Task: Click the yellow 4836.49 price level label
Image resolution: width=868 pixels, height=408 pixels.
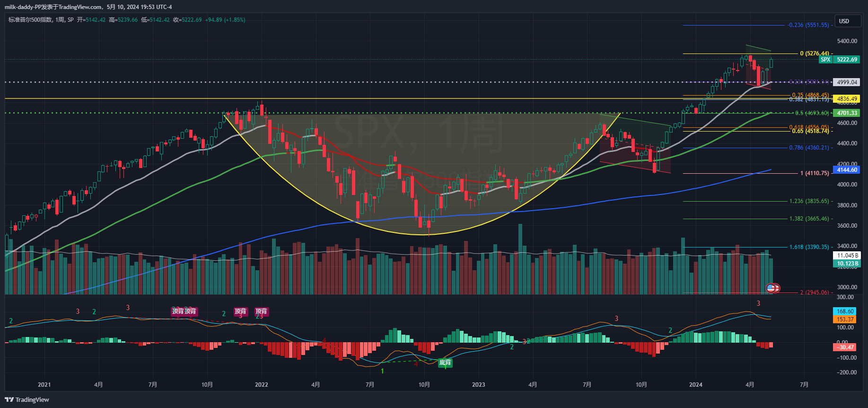Action: (847, 99)
